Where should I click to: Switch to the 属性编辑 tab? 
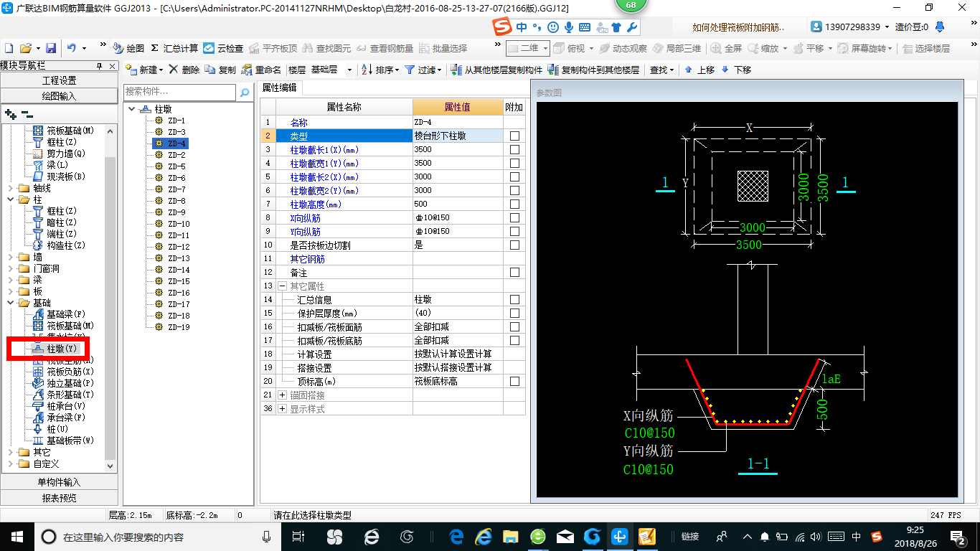(x=279, y=88)
